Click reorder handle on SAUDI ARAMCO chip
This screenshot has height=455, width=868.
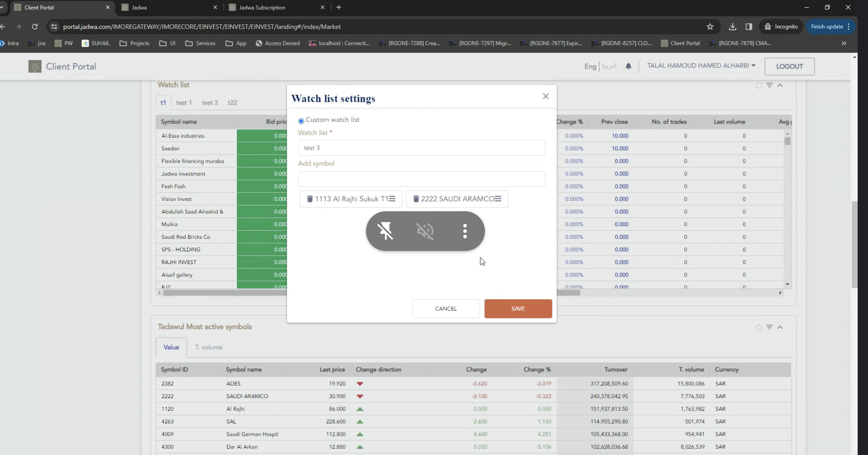click(498, 199)
